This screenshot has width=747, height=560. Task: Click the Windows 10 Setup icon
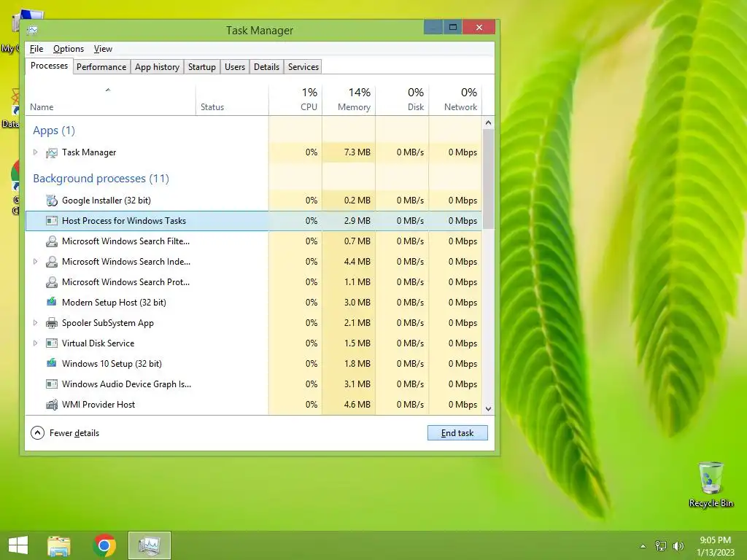(52, 363)
